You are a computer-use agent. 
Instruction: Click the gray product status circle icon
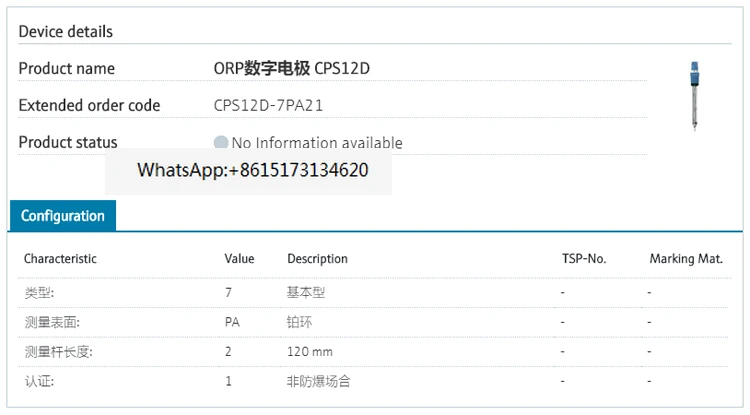[221, 143]
